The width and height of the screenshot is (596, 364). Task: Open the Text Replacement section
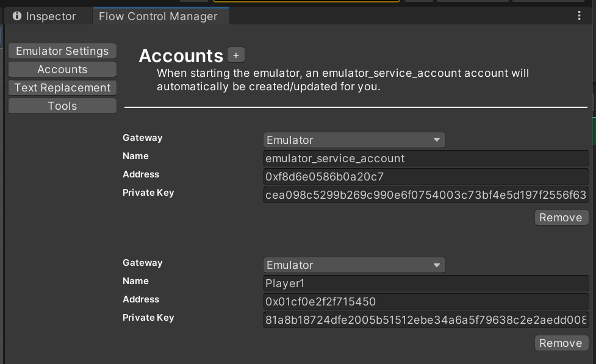[x=62, y=87]
